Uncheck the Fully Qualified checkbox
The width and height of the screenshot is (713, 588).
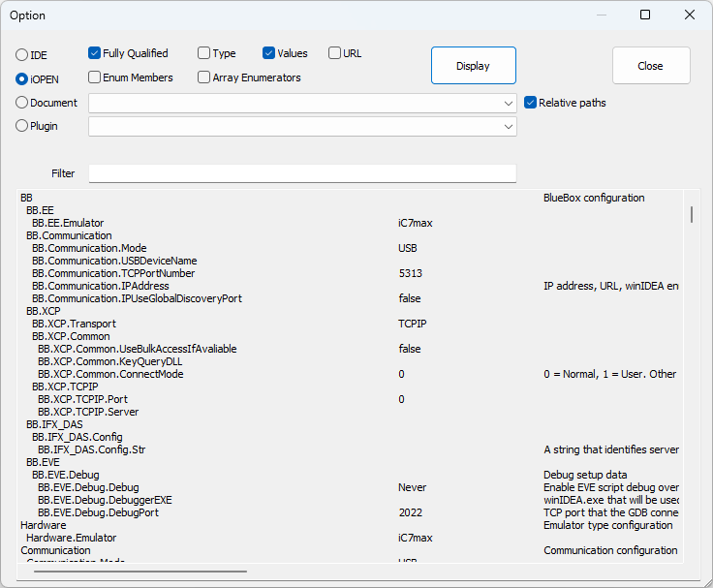(95, 54)
